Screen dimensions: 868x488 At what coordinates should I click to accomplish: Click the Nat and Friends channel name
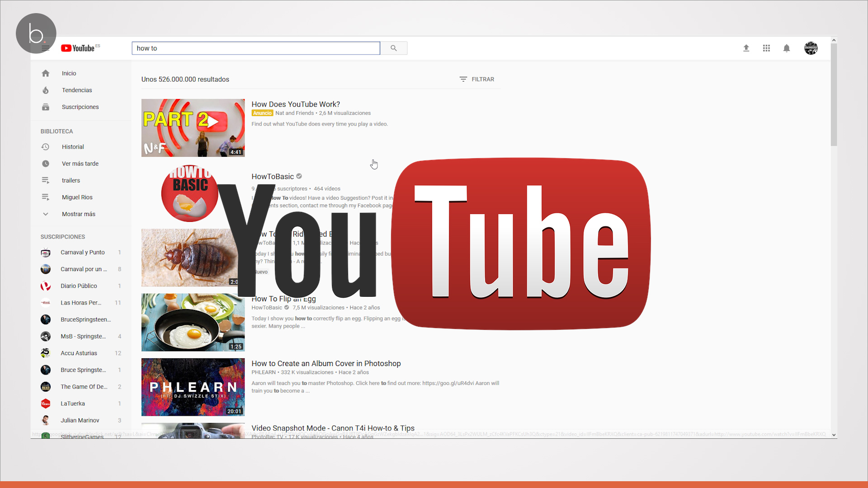point(294,113)
